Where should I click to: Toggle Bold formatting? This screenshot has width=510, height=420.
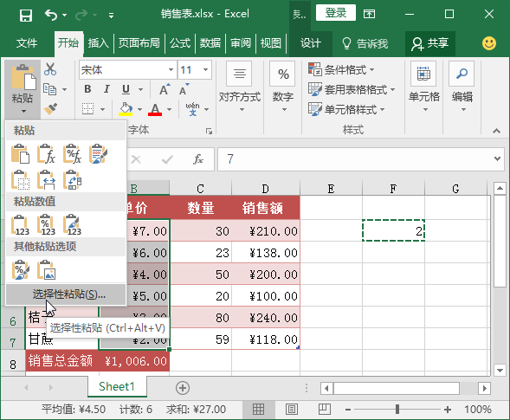point(87,89)
